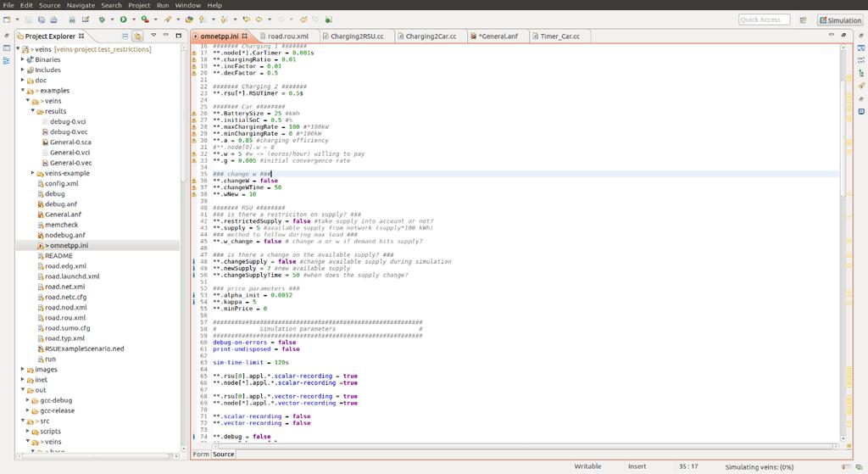Click the Collapse All icon in Project Explorer

[x=125, y=36]
